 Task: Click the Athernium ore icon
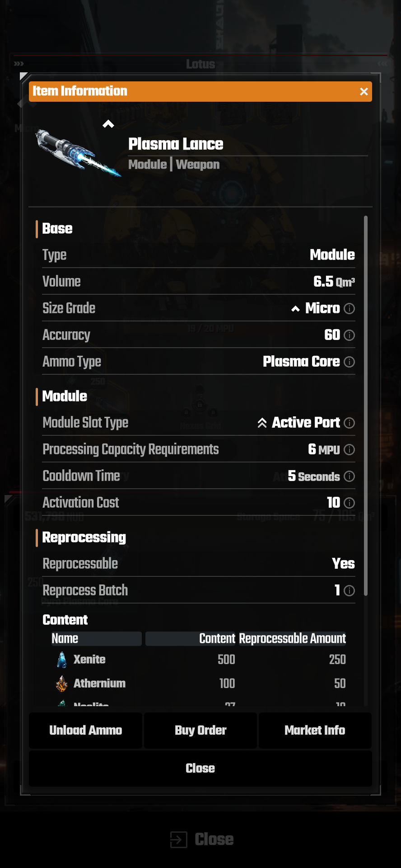[62, 684]
